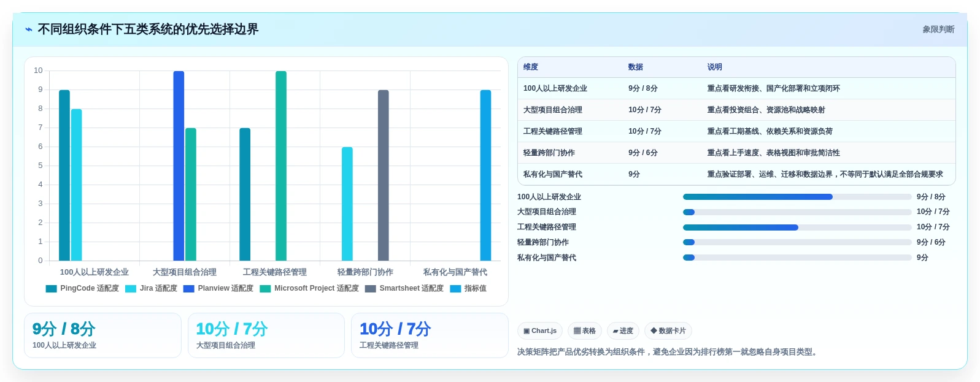Click the 指标值 bar for 私有化与国产替代
This screenshot has width=980, height=382.
coord(485,175)
